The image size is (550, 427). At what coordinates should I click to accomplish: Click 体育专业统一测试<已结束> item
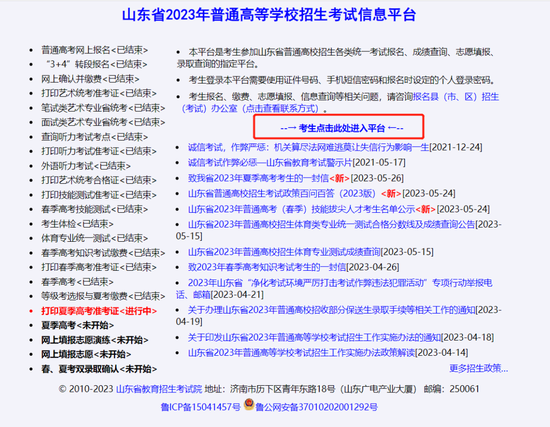[94, 238]
